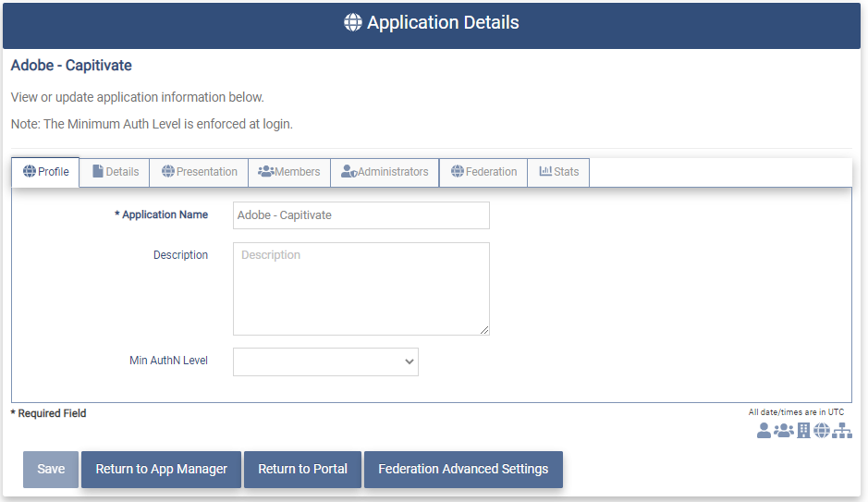Click the Application Name label

tap(161, 214)
